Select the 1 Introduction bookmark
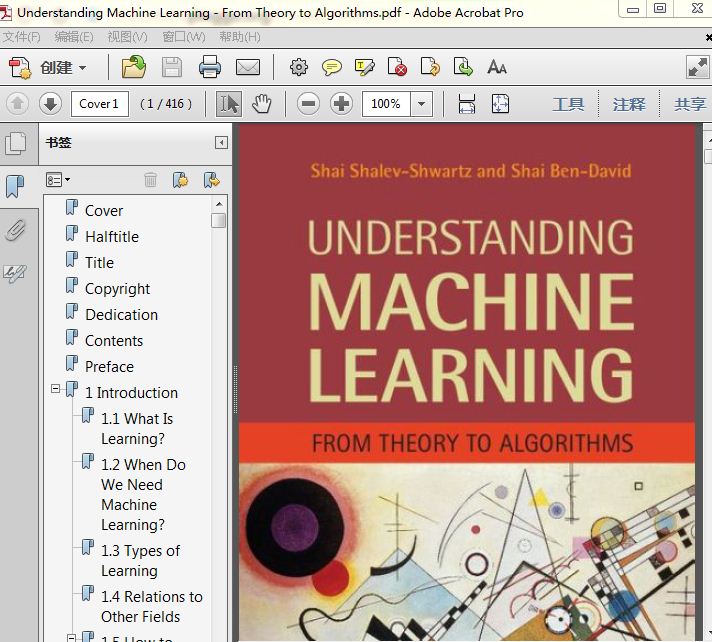This screenshot has height=642, width=712. point(131,393)
